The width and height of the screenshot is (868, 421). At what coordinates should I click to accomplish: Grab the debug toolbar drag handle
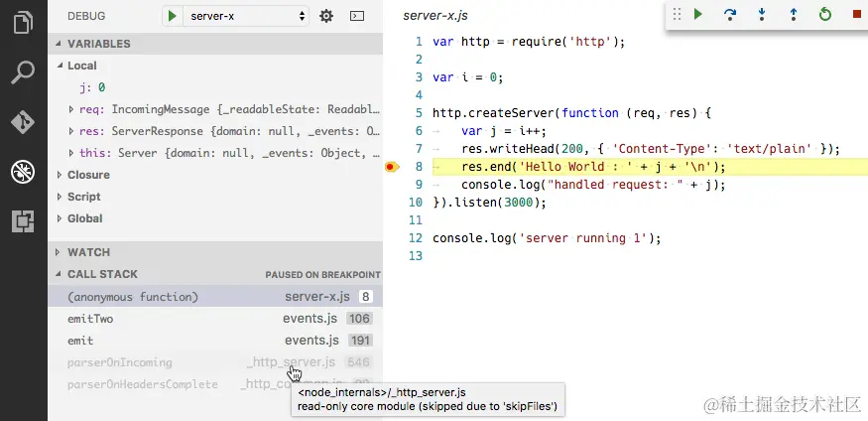[x=677, y=15]
